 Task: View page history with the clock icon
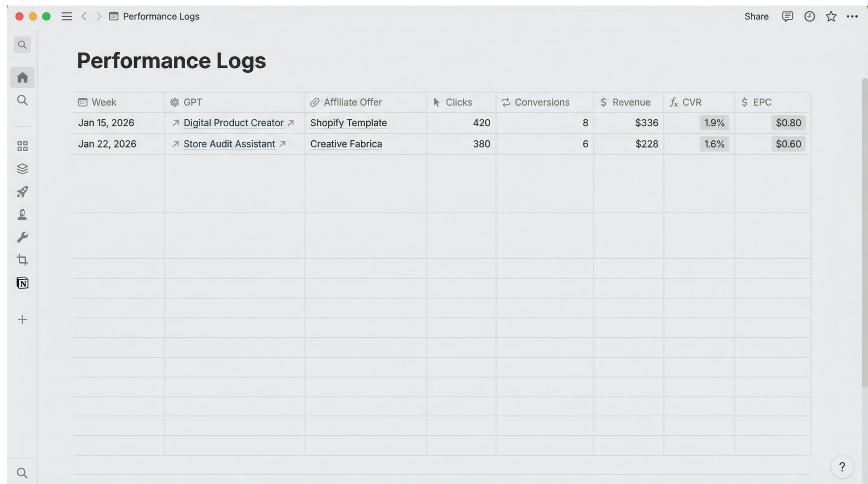pos(809,16)
